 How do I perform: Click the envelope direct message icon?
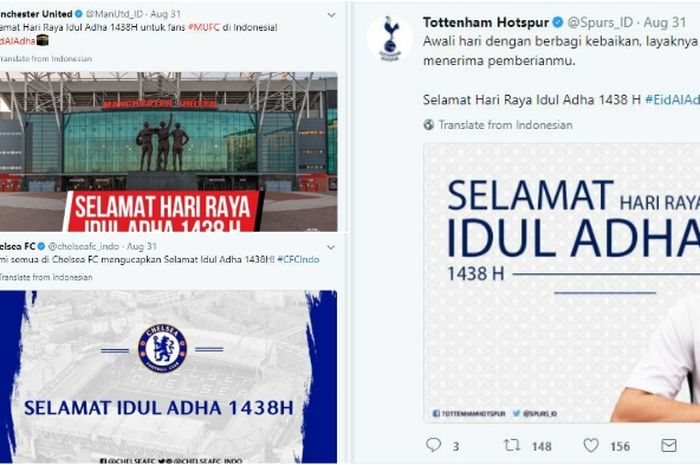click(668, 445)
